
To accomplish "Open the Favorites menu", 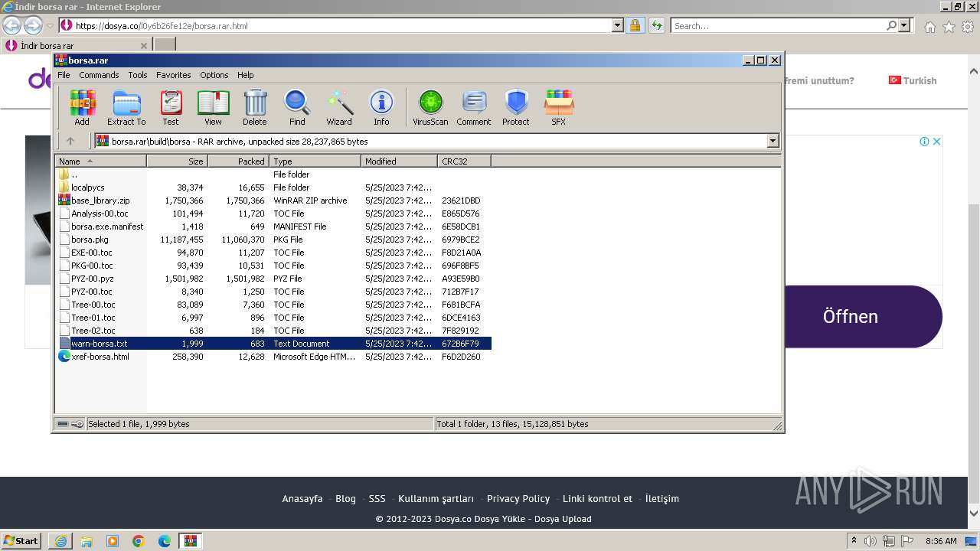I will point(174,75).
